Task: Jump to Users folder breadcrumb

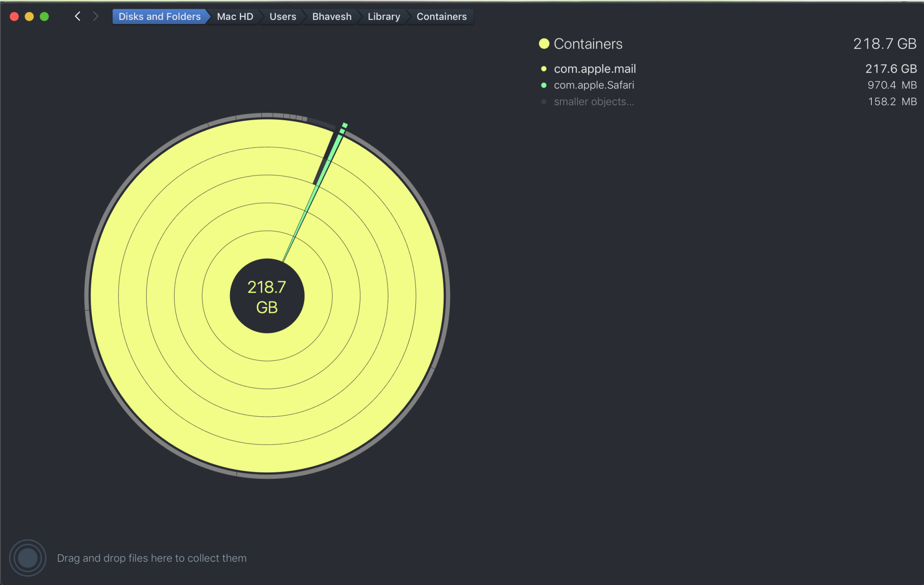Action: pos(283,17)
